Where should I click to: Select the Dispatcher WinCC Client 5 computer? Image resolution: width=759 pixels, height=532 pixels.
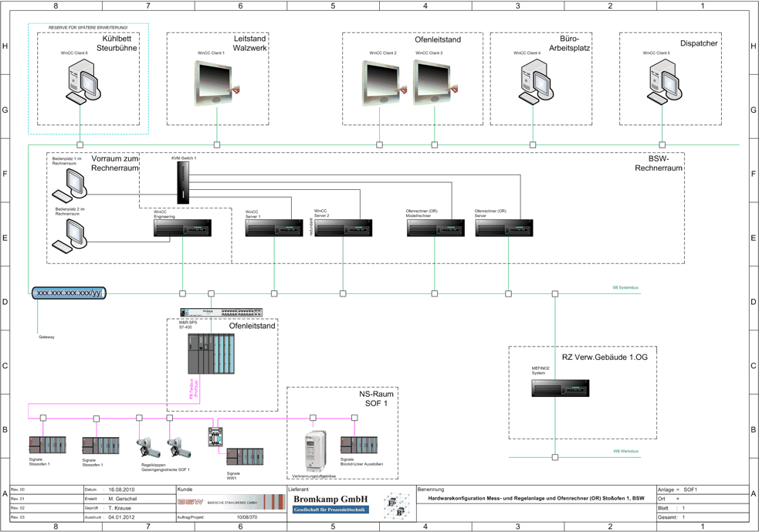[662, 82]
